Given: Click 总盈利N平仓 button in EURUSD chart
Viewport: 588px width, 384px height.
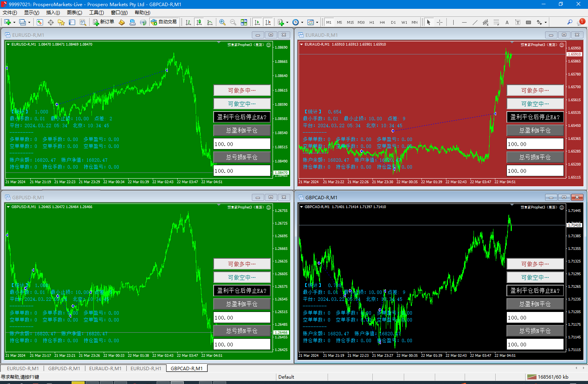Looking at the screenshot, I should point(242,130).
